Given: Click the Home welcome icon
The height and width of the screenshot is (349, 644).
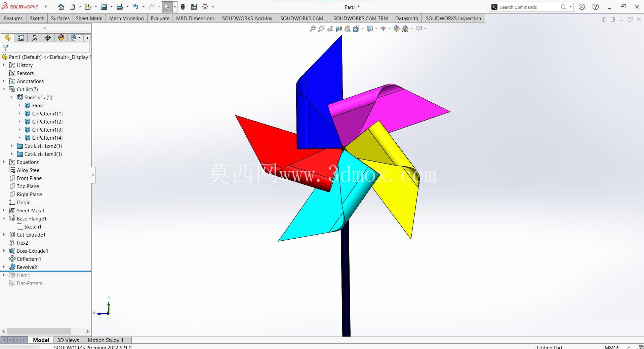Looking at the screenshot, I should [x=61, y=7].
